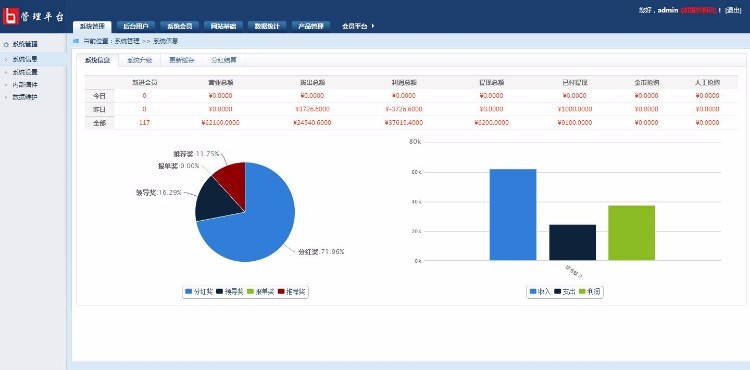
Task: Expand the 会员平台 menu arrow
Action: 373,26
